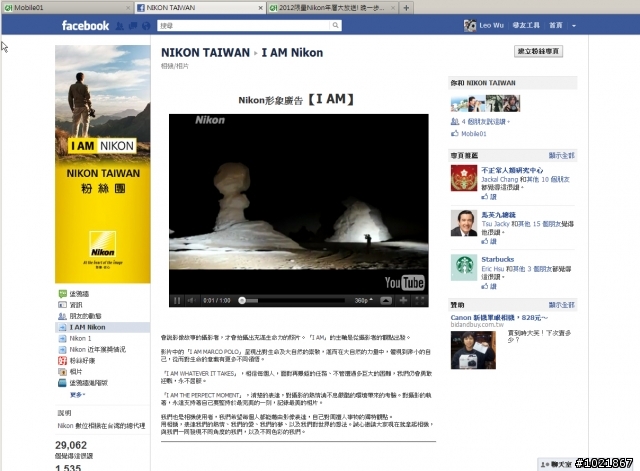Image resolution: width=640 pixels, height=471 pixels.
Task: Open Starbucks page title link
Action: 498,259
